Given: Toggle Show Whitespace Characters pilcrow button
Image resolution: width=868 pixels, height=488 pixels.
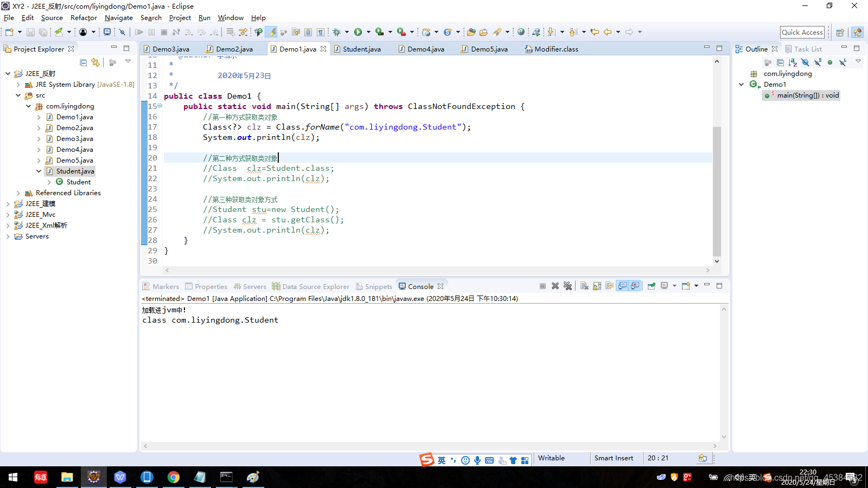Looking at the screenshot, I should 320,32.
